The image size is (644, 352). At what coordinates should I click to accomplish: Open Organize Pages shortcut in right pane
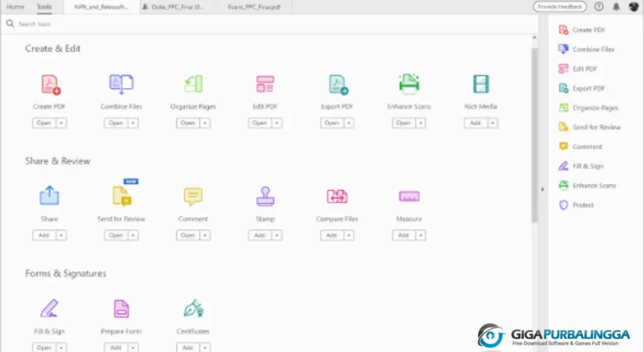pos(588,108)
